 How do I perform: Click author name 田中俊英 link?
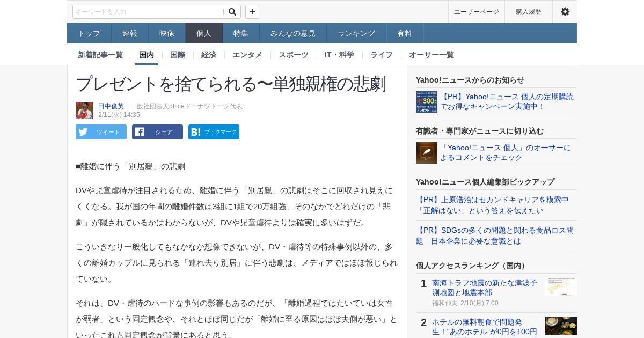click(111, 106)
